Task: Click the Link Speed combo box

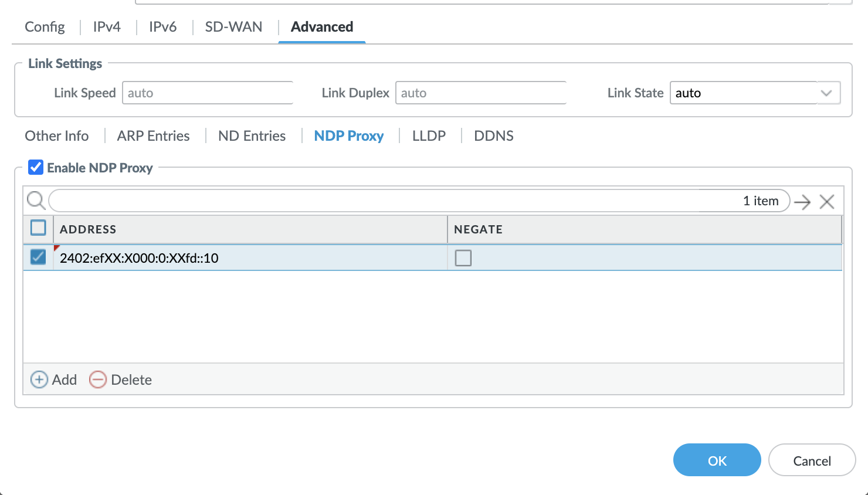Action: [207, 93]
